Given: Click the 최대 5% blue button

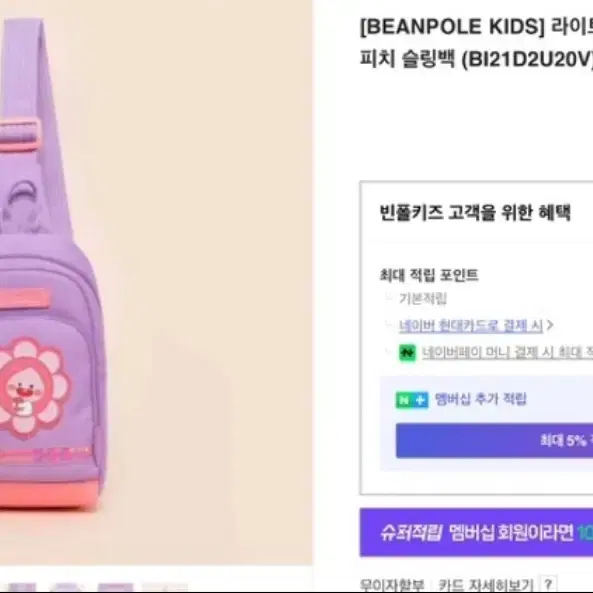Looking at the screenshot, I should (494, 441).
